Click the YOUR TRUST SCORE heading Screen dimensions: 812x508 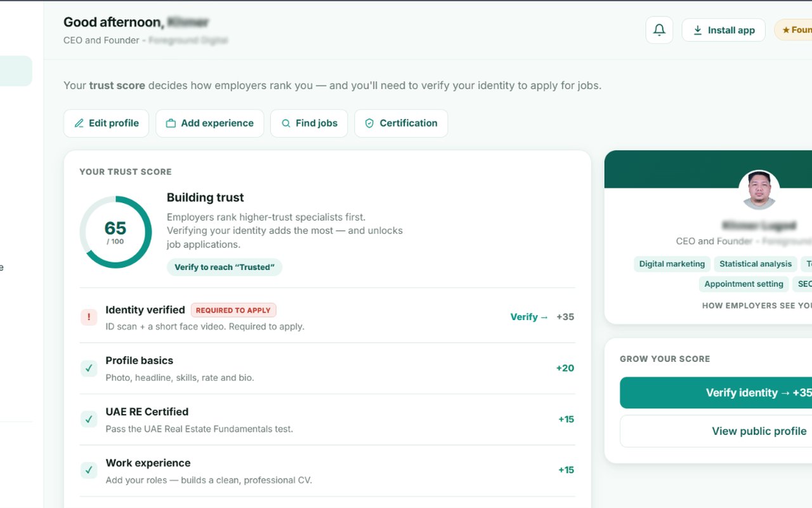(x=126, y=171)
